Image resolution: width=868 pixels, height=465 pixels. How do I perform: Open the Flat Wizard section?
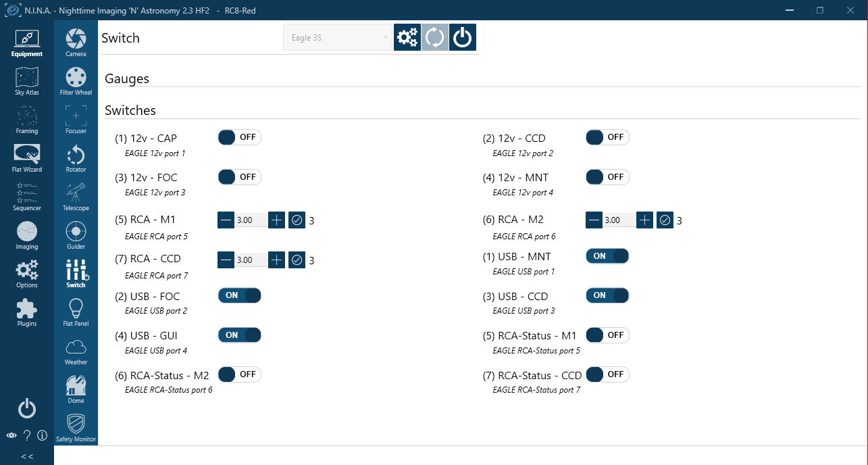point(27,157)
